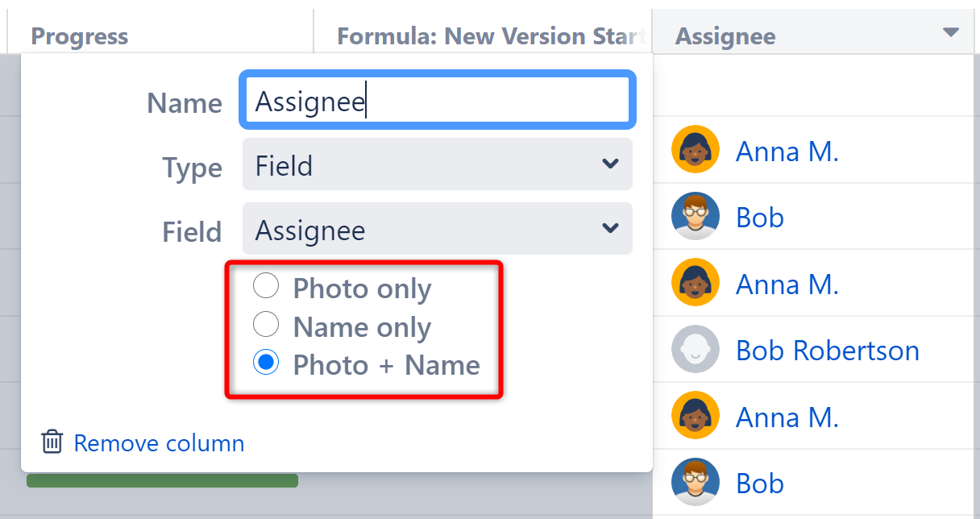980x519 pixels.
Task: Click the green progress bar
Action: [x=162, y=481]
